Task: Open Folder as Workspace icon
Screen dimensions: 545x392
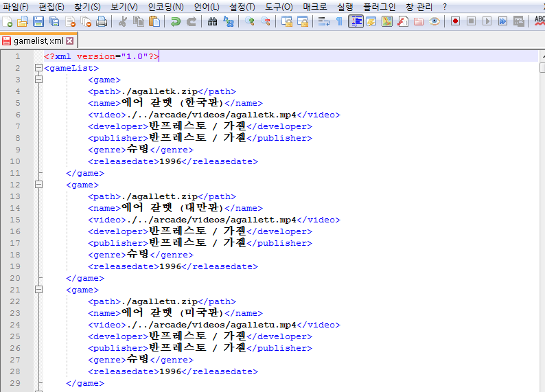Action: 419,21
